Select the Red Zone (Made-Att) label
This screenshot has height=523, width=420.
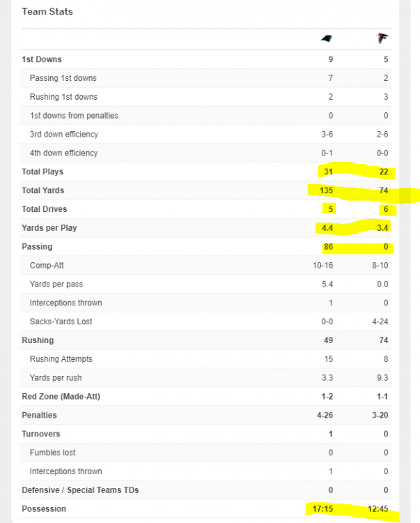pos(60,397)
